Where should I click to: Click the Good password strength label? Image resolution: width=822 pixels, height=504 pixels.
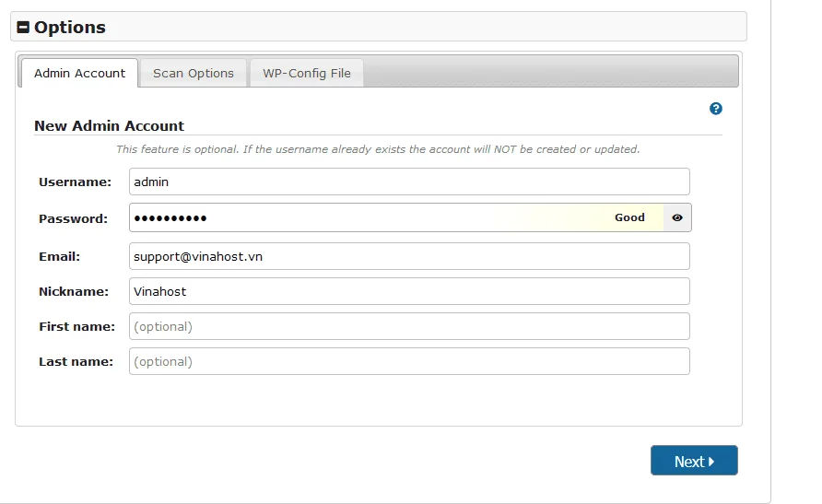tap(629, 217)
